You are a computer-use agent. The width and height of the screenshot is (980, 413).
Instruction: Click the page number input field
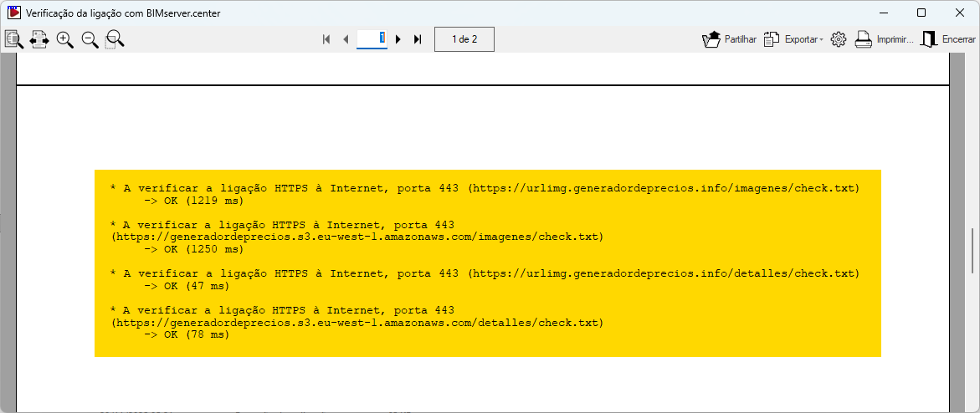[371, 38]
